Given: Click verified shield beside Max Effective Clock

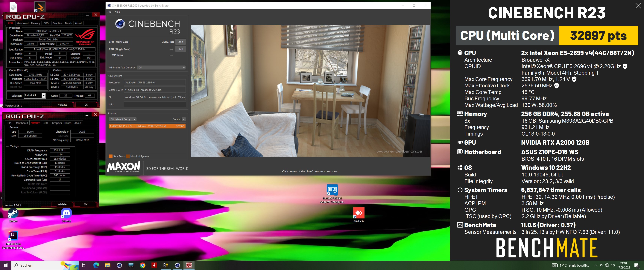Looking at the screenshot, I should click(x=557, y=85).
